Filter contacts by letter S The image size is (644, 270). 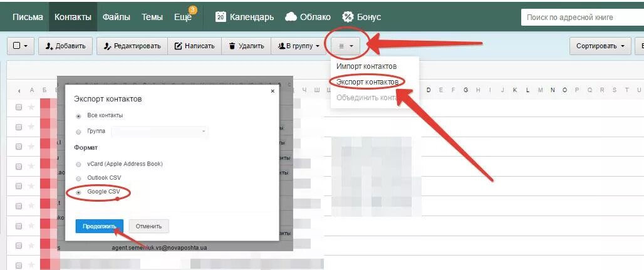click(615, 90)
